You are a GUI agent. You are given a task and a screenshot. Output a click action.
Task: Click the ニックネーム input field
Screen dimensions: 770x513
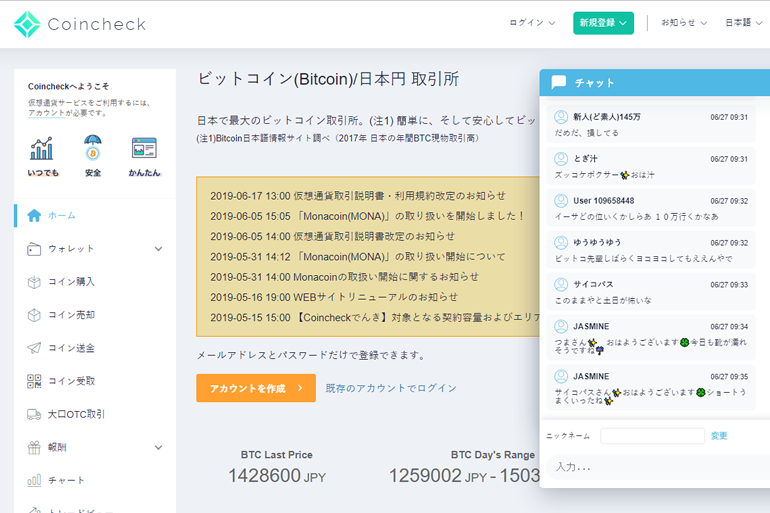pos(653,436)
